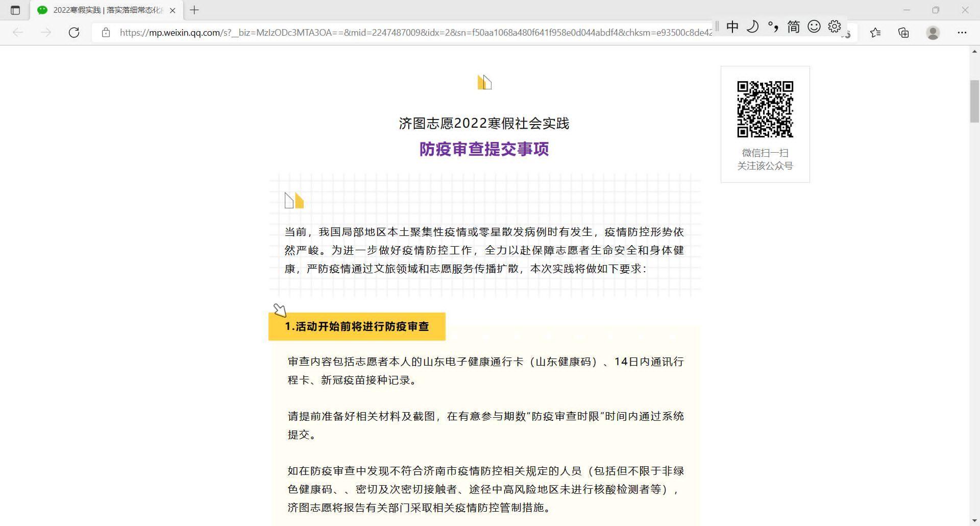The width and height of the screenshot is (980, 526).
Task: Toggle IME half-moon full-width mode
Action: point(752,27)
